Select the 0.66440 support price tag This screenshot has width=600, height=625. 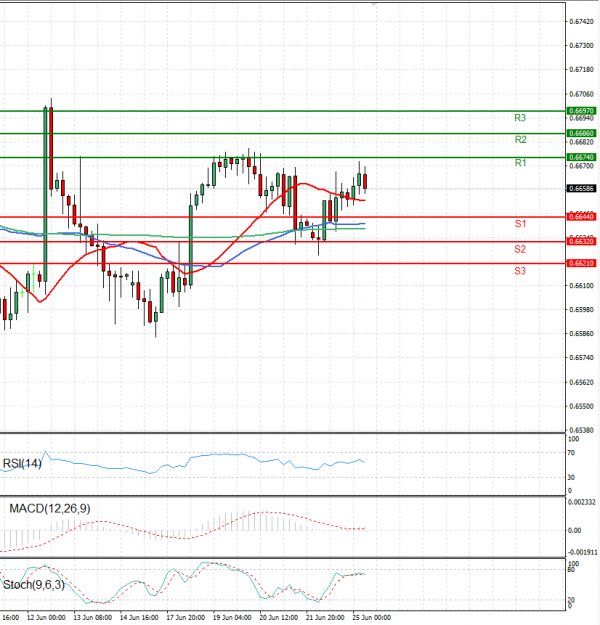pyautogui.click(x=581, y=216)
